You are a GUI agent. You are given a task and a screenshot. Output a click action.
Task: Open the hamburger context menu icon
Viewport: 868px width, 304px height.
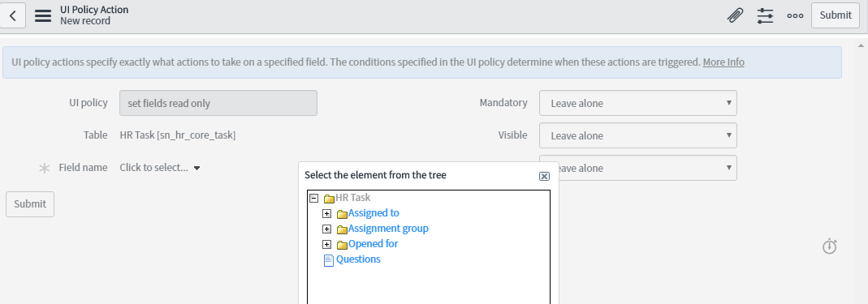tap(42, 15)
